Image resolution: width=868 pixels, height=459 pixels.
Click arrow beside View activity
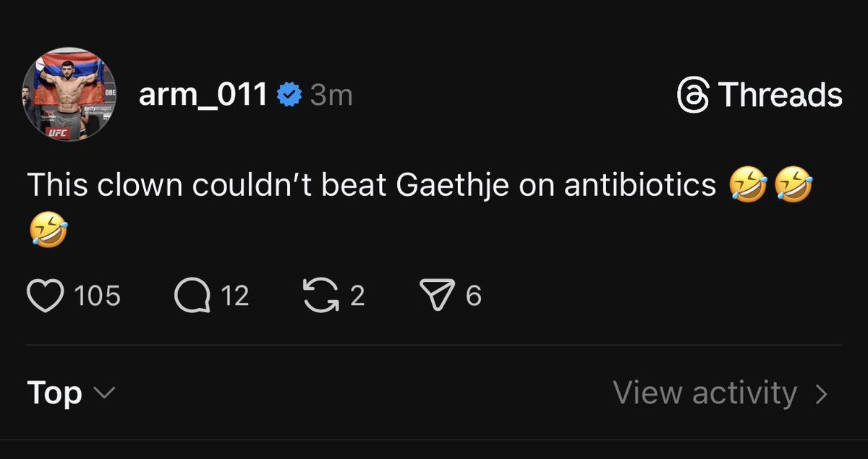pos(820,394)
